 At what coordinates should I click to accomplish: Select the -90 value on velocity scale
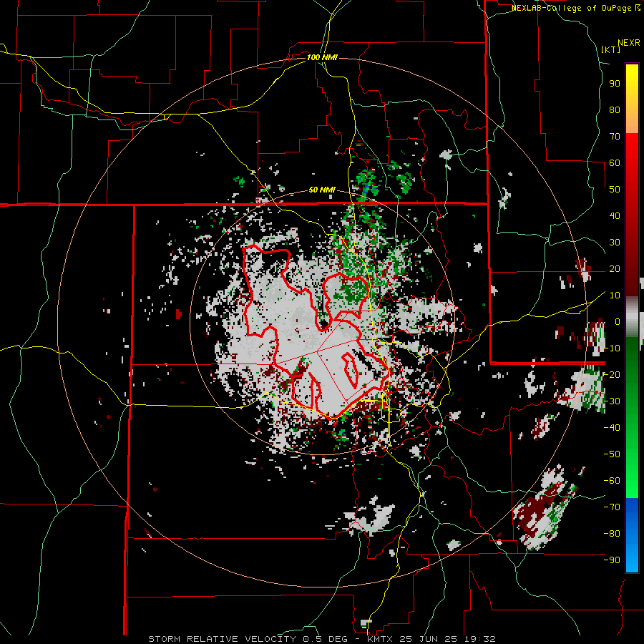click(x=612, y=560)
